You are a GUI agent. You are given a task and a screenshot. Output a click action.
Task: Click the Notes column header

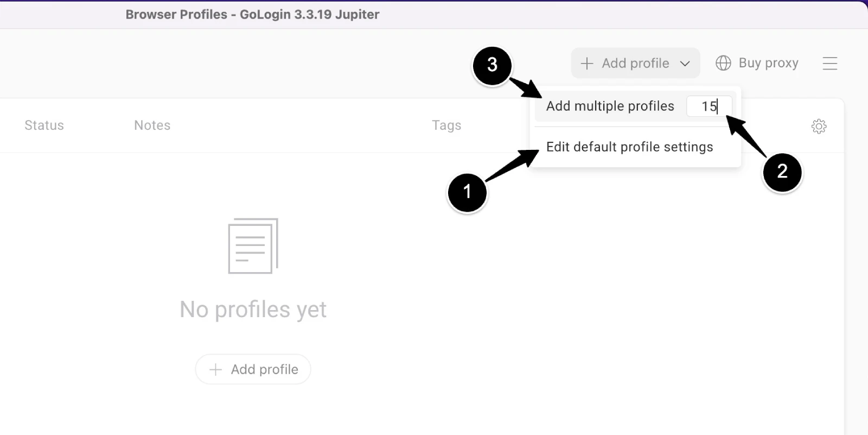coord(152,125)
